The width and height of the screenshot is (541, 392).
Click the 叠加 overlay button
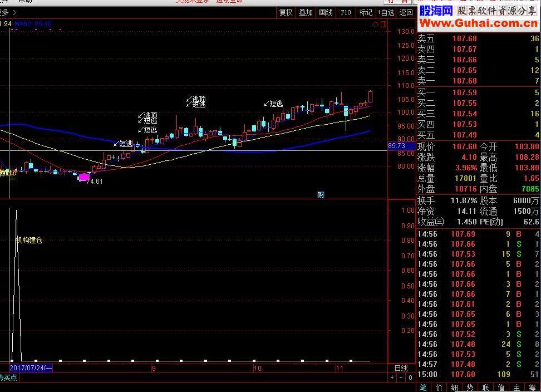(306, 12)
